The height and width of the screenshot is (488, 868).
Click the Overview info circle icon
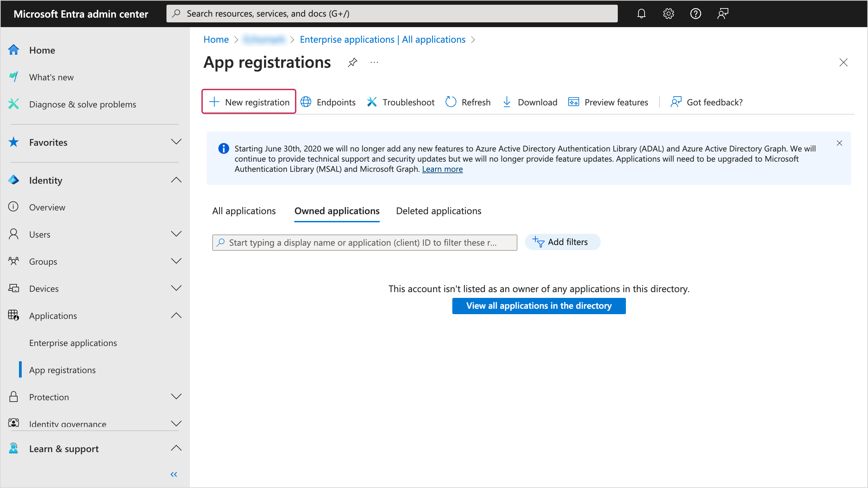(13, 207)
